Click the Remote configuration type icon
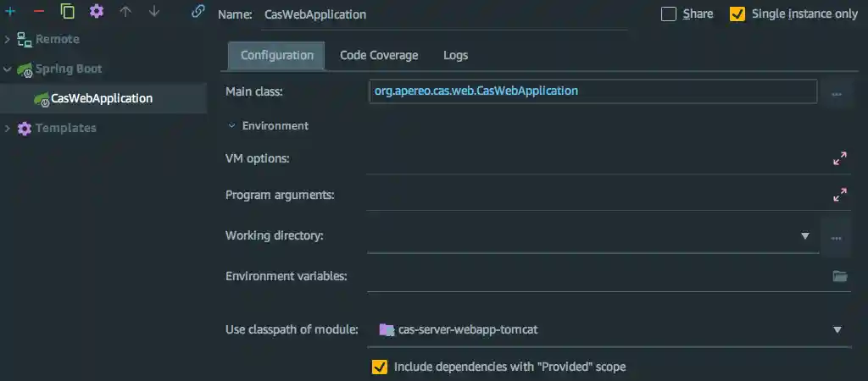The height and width of the screenshot is (381, 868). click(x=25, y=39)
